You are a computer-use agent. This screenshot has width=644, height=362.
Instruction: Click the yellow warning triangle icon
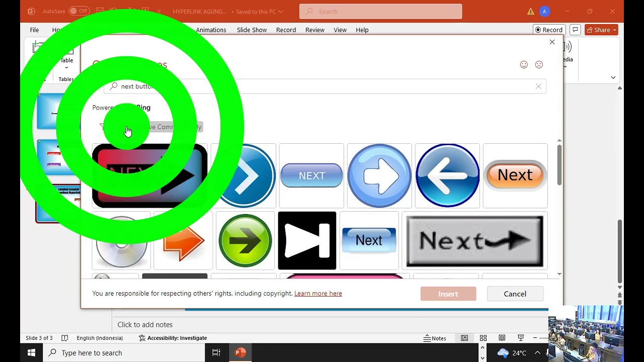pos(531,11)
